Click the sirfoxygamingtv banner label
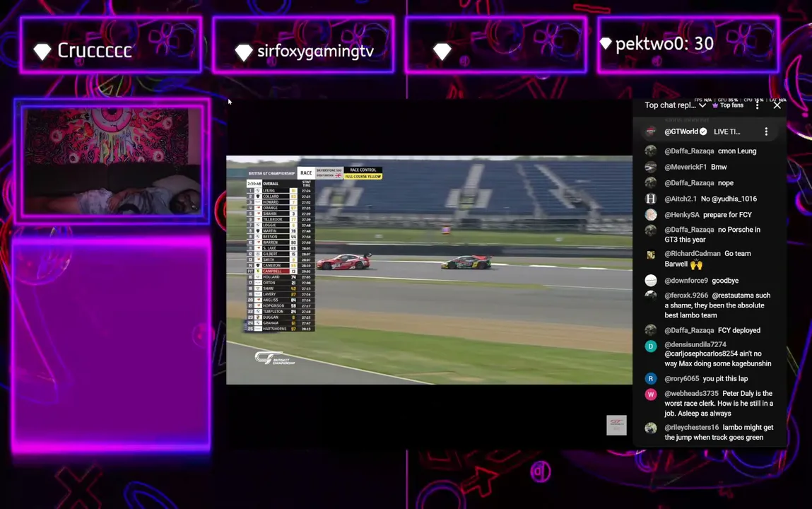812x509 pixels. (x=315, y=51)
